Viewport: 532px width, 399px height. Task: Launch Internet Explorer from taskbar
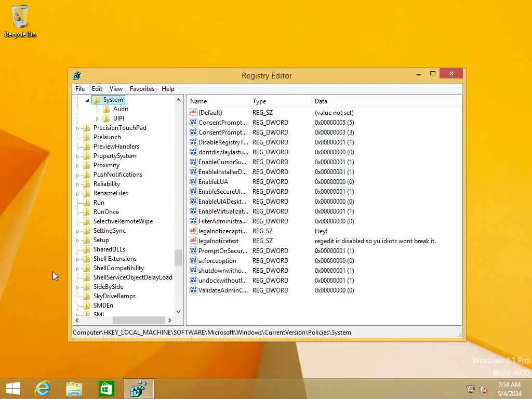(x=42, y=389)
